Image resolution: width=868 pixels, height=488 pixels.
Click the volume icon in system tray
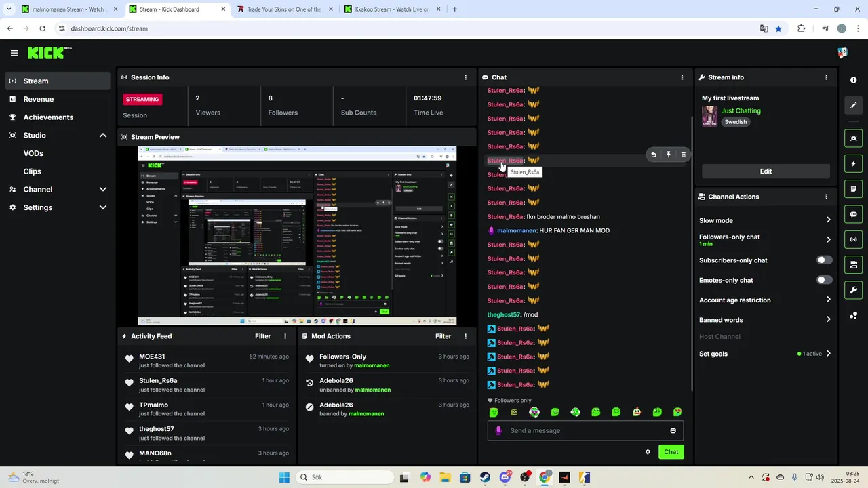coord(820,477)
